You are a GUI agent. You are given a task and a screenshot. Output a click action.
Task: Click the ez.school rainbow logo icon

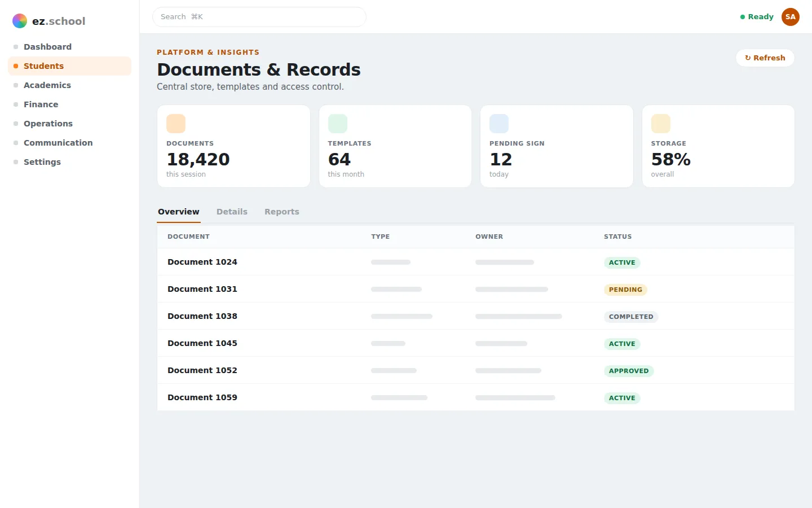pyautogui.click(x=20, y=21)
